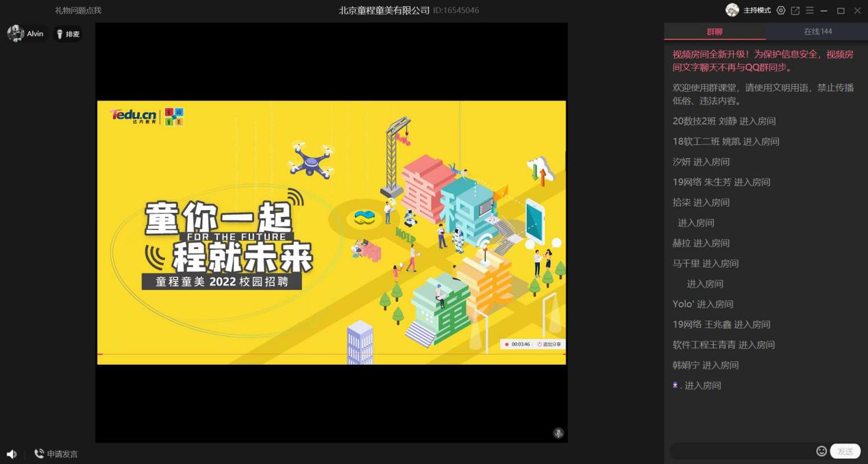Click the room title 北京童程童美有限公司
This screenshot has width=868, height=464.
[384, 10]
